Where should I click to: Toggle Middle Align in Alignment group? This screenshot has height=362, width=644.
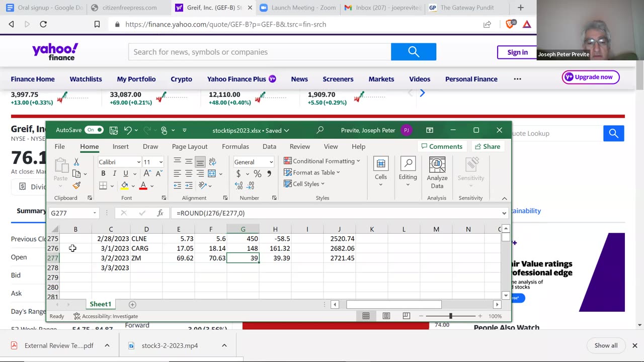coord(189,161)
